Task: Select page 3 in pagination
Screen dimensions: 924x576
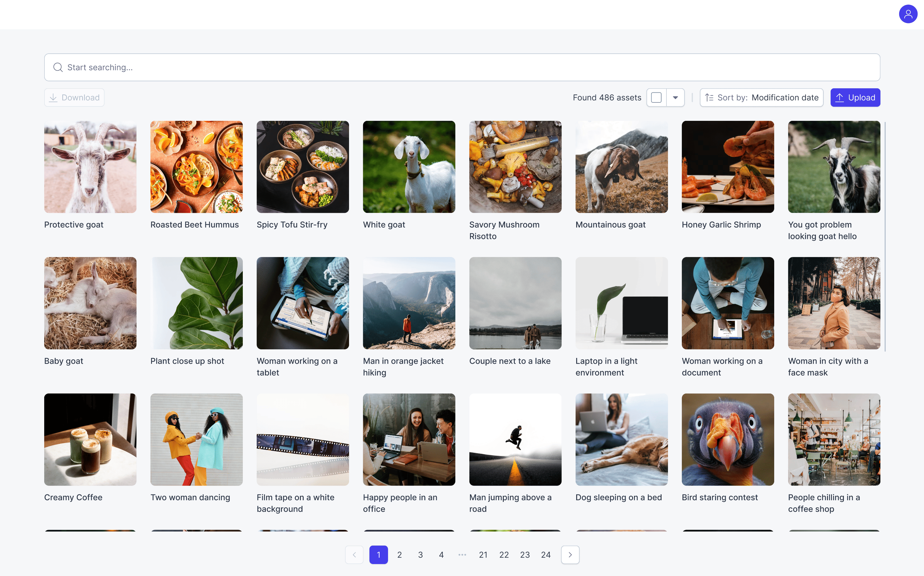Action: [x=420, y=555]
